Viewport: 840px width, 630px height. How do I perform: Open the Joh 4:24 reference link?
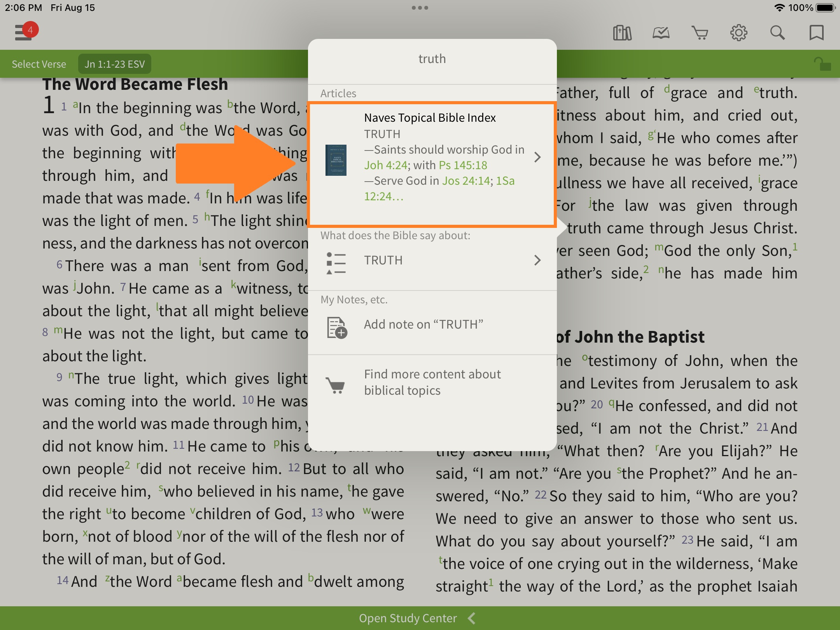385,165
